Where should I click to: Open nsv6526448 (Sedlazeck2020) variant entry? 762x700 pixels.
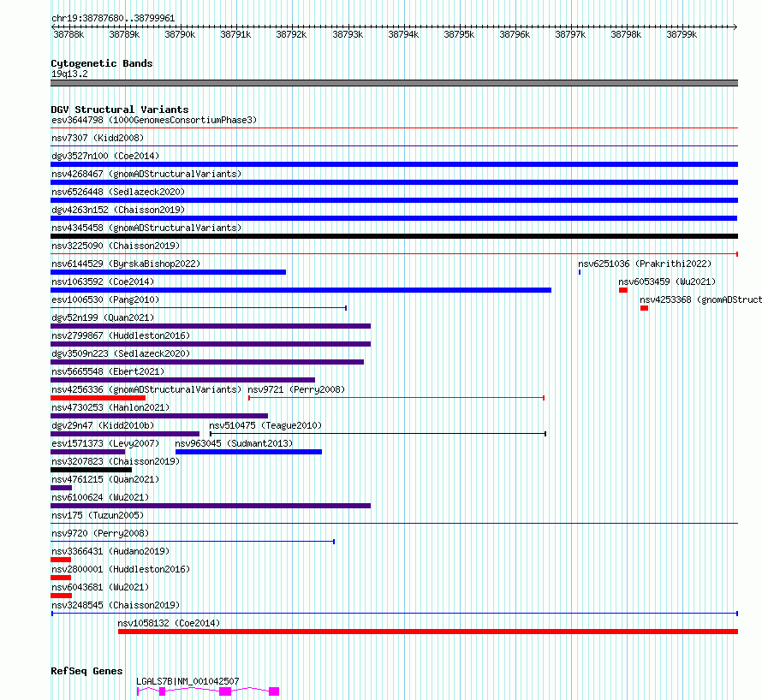coord(118,192)
